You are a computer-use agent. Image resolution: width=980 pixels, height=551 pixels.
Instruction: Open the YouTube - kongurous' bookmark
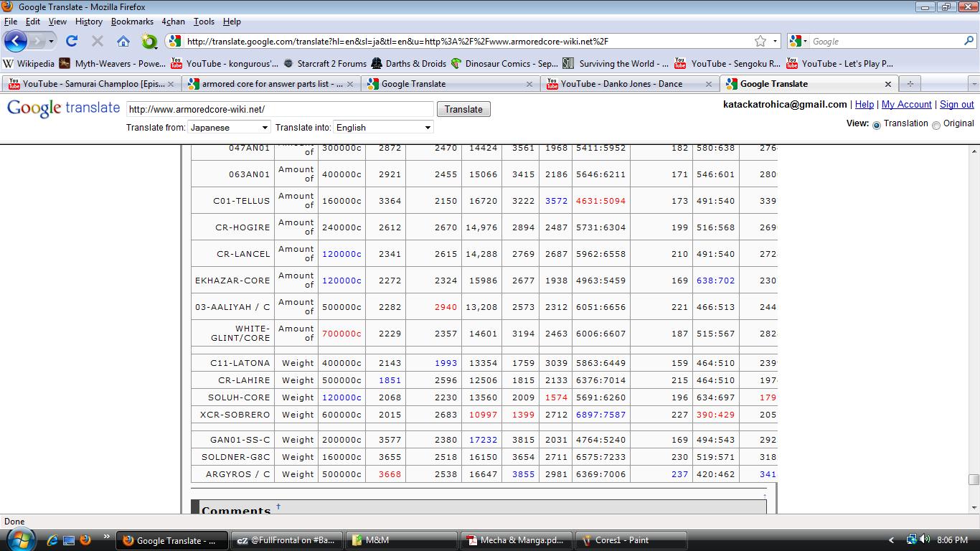click(225, 63)
